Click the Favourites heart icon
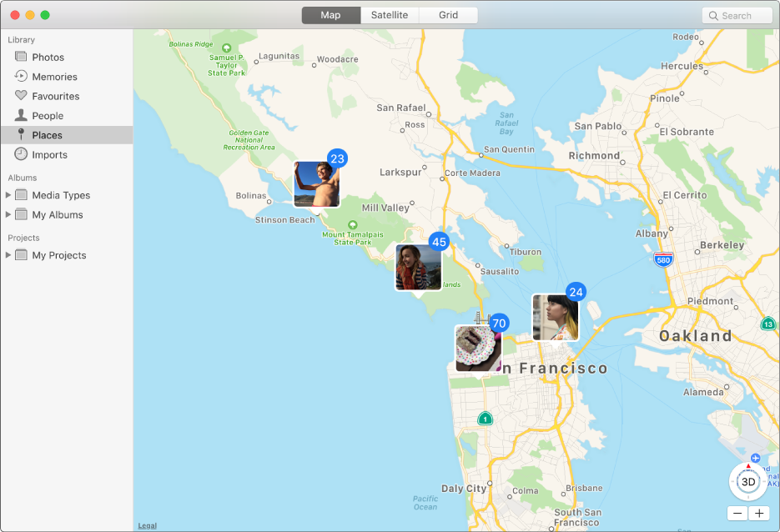The height and width of the screenshot is (532, 780). pyautogui.click(x=22, y=96)
